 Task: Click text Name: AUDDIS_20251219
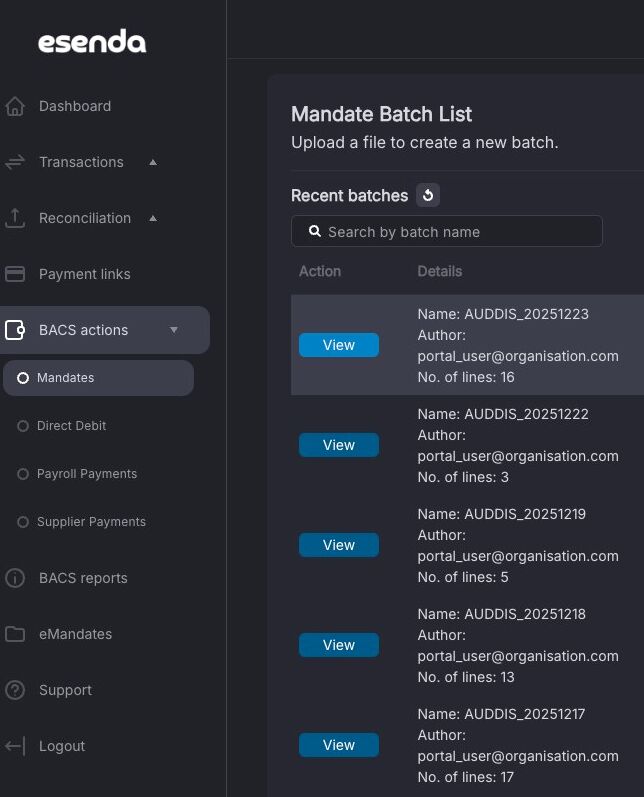point(502,514)
